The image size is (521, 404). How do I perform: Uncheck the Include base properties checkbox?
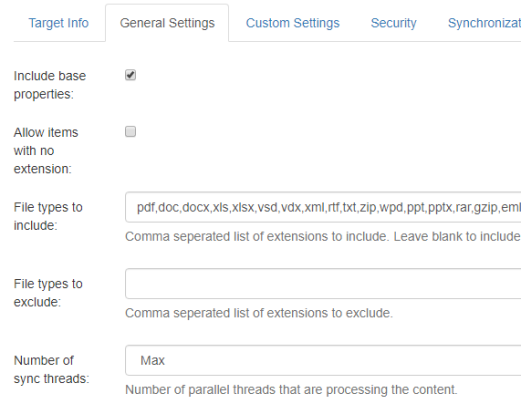coord(130,75)
